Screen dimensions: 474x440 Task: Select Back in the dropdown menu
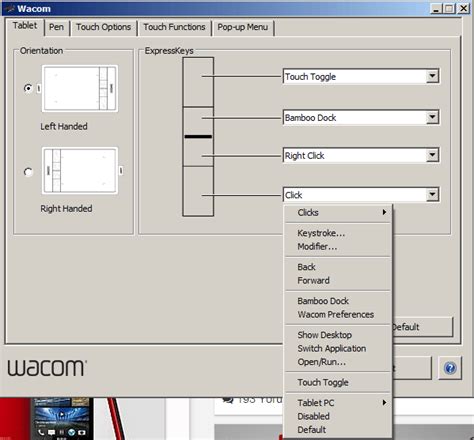tap(338, 267)
